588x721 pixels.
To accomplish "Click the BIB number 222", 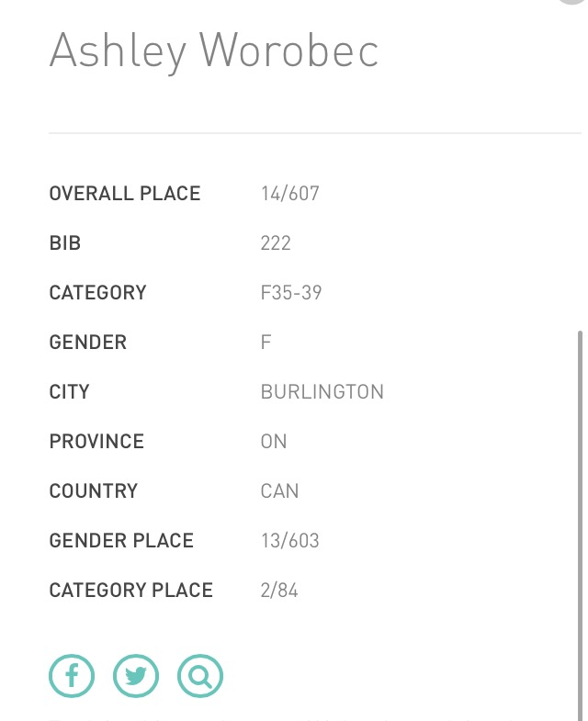I will pyautogui.click(x=276, y=243).
